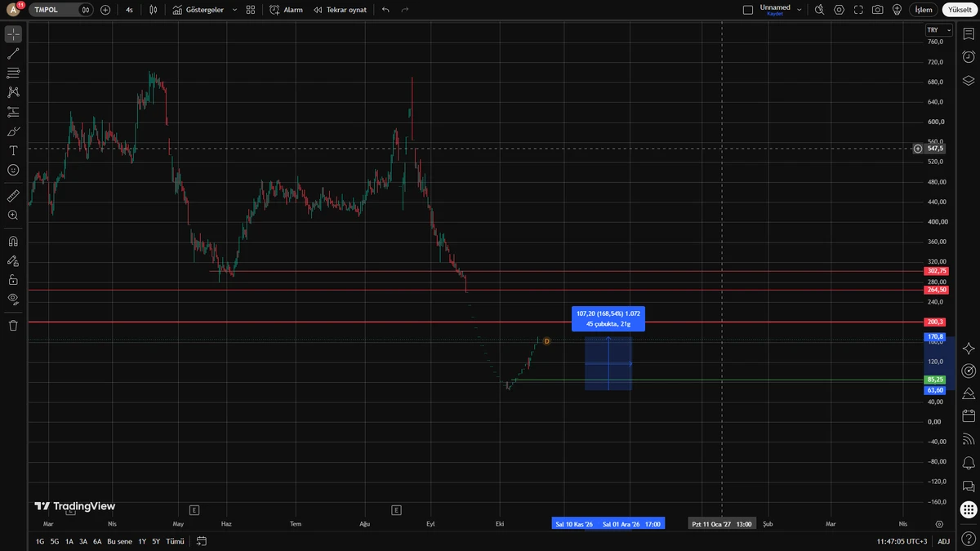Open chart settings hexagon gear icon

point(840,10)
